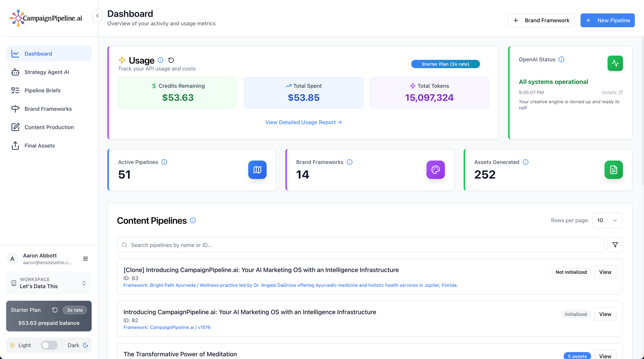
Task: Click the Content Pipelines info icon
Action: point(193,221)
